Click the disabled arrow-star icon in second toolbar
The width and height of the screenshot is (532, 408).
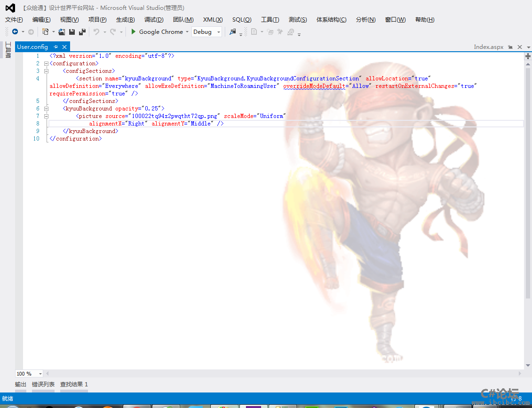tap(280, 32)
